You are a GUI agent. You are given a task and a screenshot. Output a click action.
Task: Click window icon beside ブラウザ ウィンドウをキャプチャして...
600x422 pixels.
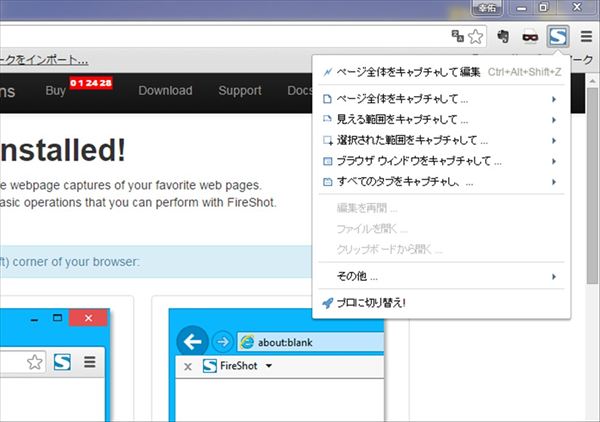click(328, 161)
